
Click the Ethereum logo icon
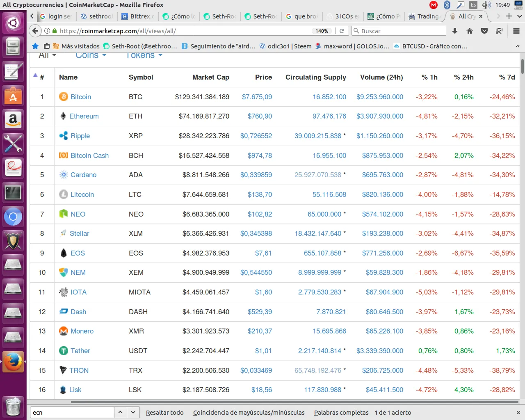click(63, 116)
